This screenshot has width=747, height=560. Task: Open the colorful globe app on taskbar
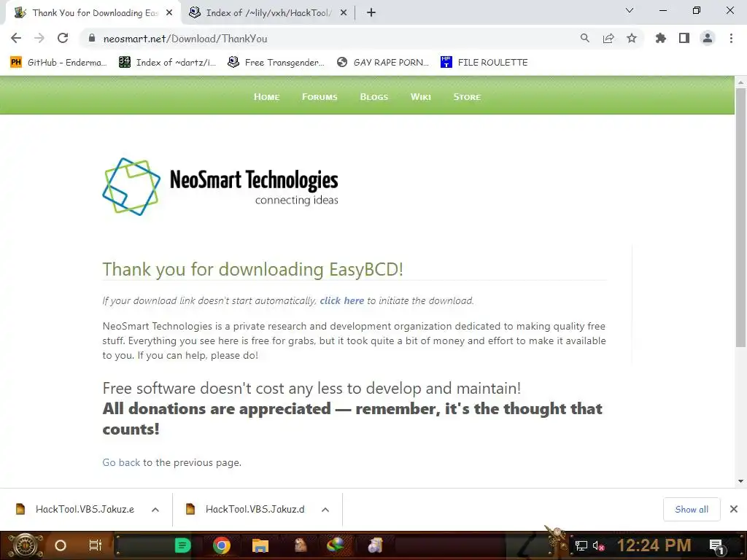336,545
